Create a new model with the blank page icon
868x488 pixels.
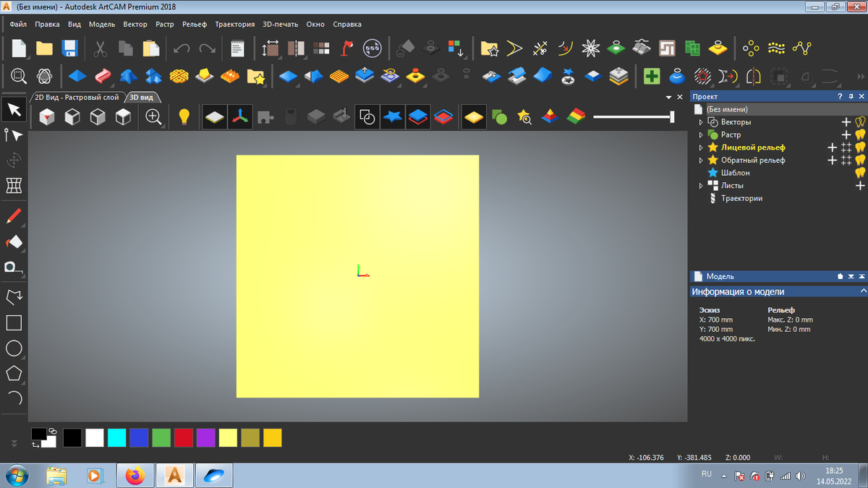pos(19,48)
